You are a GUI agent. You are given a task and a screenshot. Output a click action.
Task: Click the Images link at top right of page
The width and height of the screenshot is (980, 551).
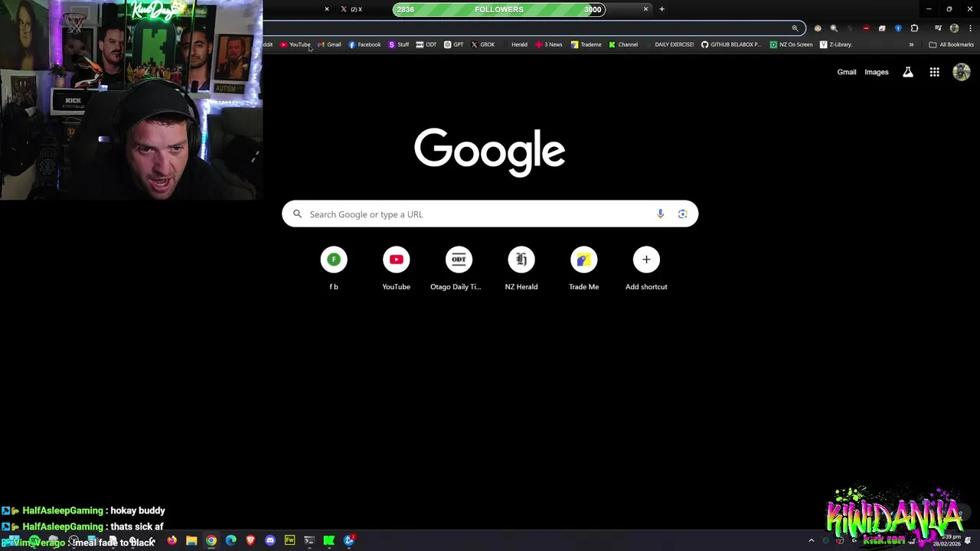pos(877,72)
